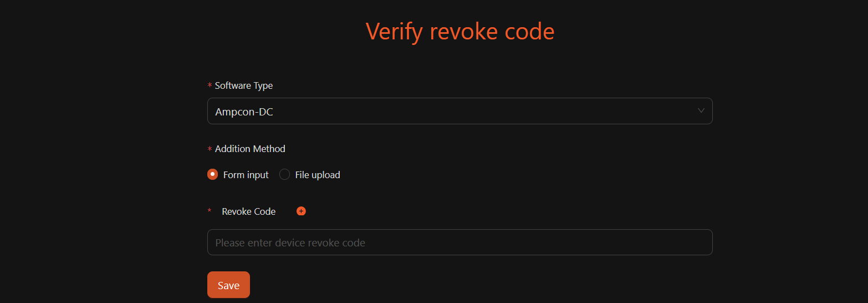Click the Software Type field label
Image resolution: width=868 pixels, height=303 pixels.
pos(244,85)
